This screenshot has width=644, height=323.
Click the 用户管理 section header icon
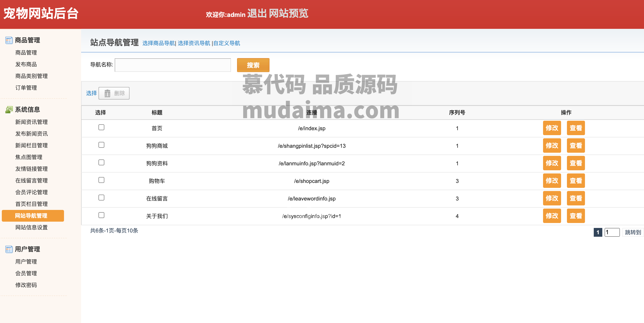pos(9,249)
